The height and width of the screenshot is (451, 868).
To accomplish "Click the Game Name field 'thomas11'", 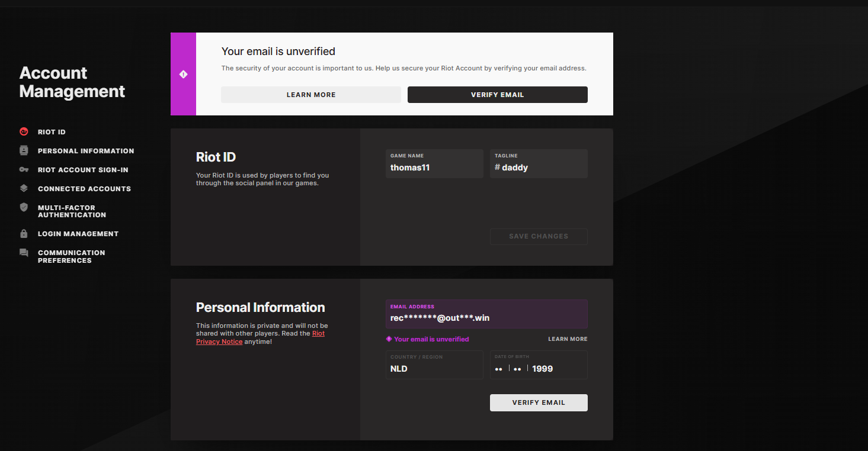I will click(434, 163).
